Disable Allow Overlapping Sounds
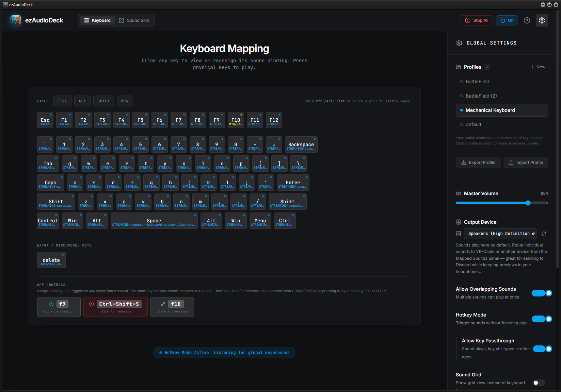Screen dimensions: 561x392 tap(542, 293)
